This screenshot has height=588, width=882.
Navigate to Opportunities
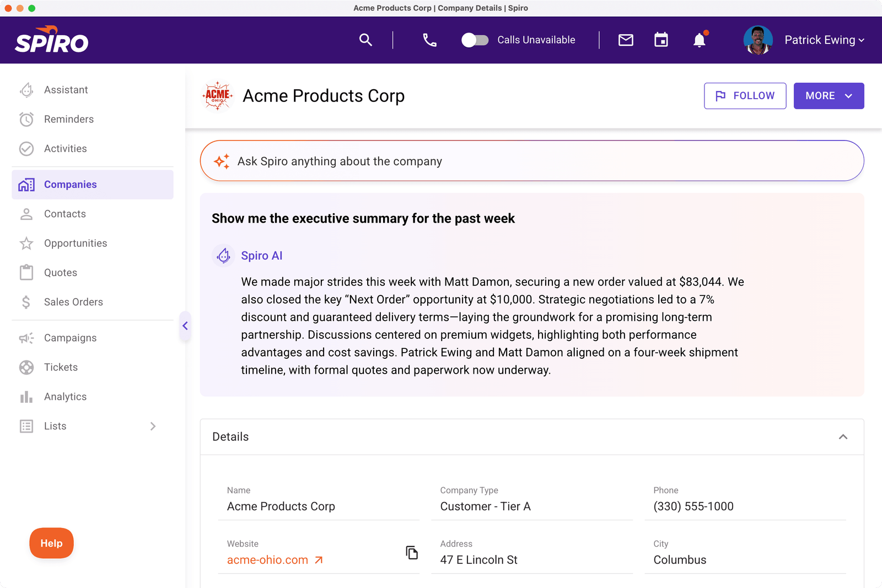(93, 243)
